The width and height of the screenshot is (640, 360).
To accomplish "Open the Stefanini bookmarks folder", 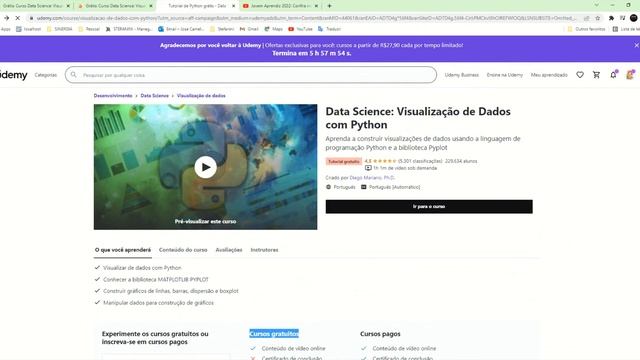I will tap(222, 29).
